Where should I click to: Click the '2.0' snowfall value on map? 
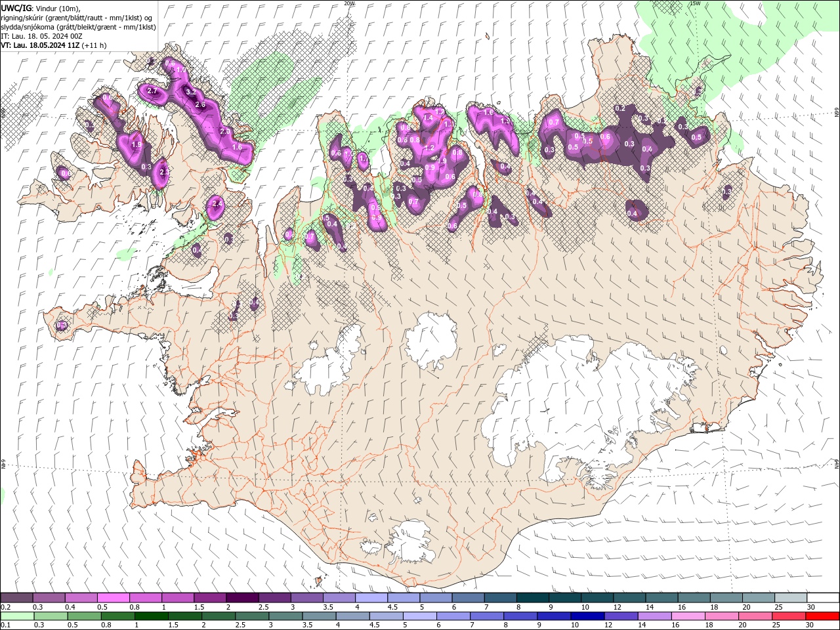(x=224, y=132)
